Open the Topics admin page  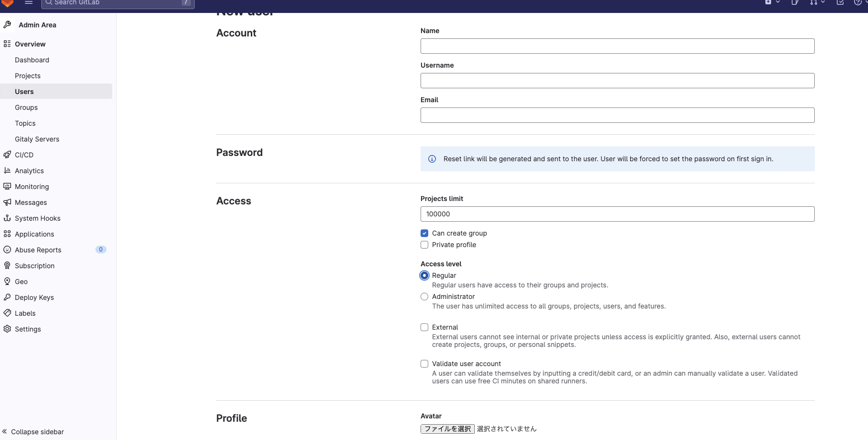pos(25,123)
